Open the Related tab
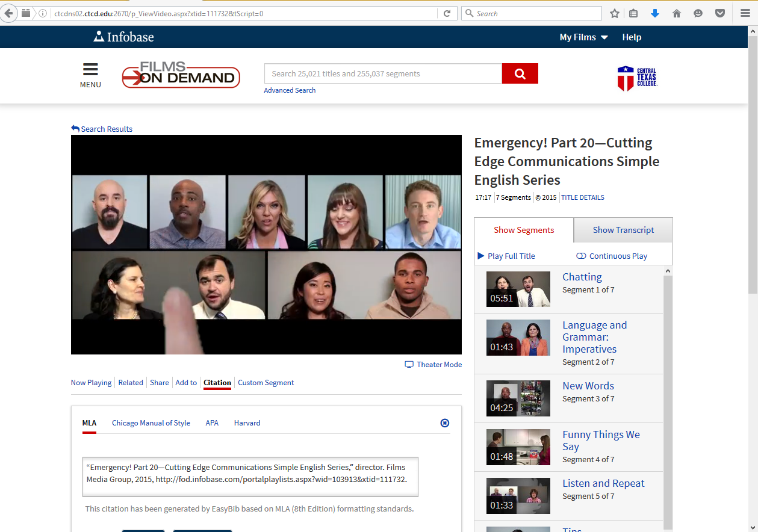The image size is (758, 532). coord(131,383)
